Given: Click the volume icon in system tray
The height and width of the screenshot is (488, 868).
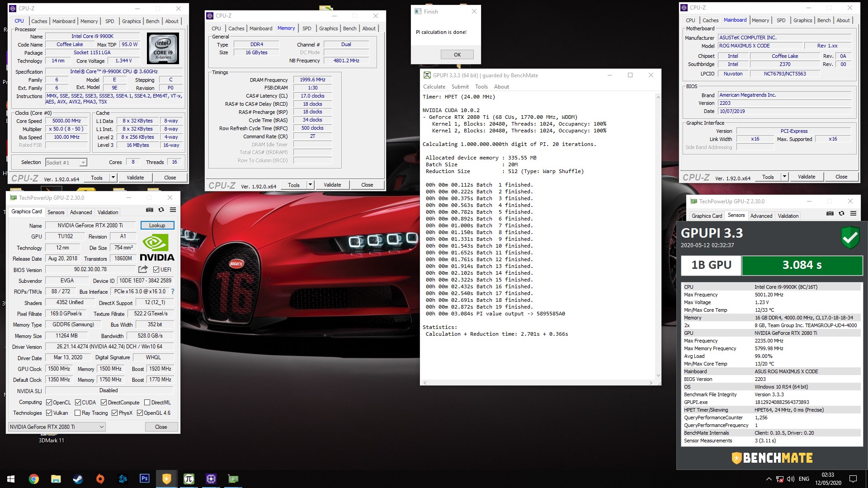Looking at the screenshot, I should 791,479.
